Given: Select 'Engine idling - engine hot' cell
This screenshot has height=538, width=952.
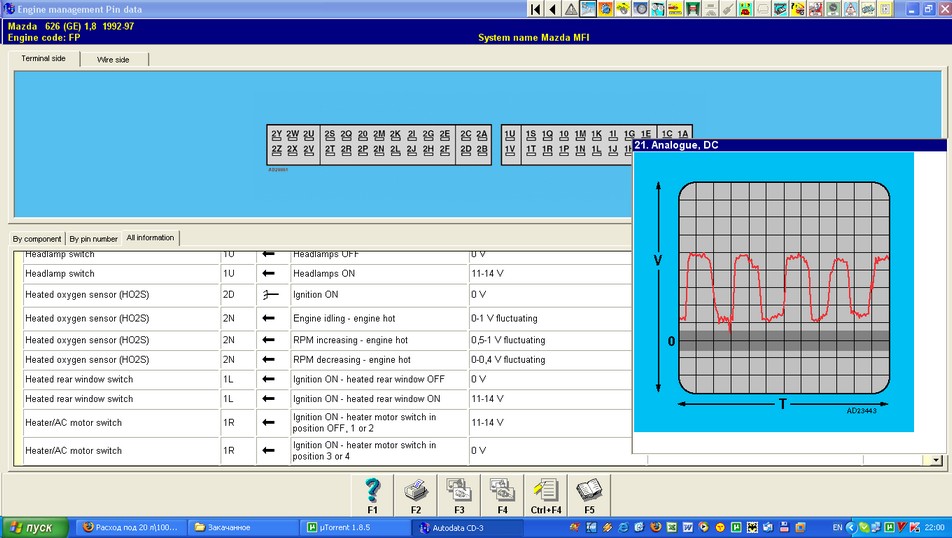Looking at the screenshot, I should (x=379, y=319).
